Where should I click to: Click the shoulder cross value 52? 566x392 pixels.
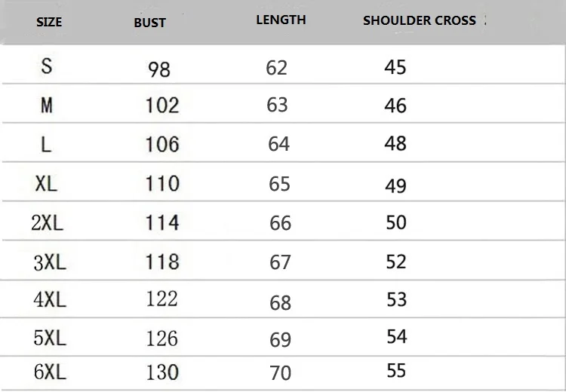tap(396, 262)
